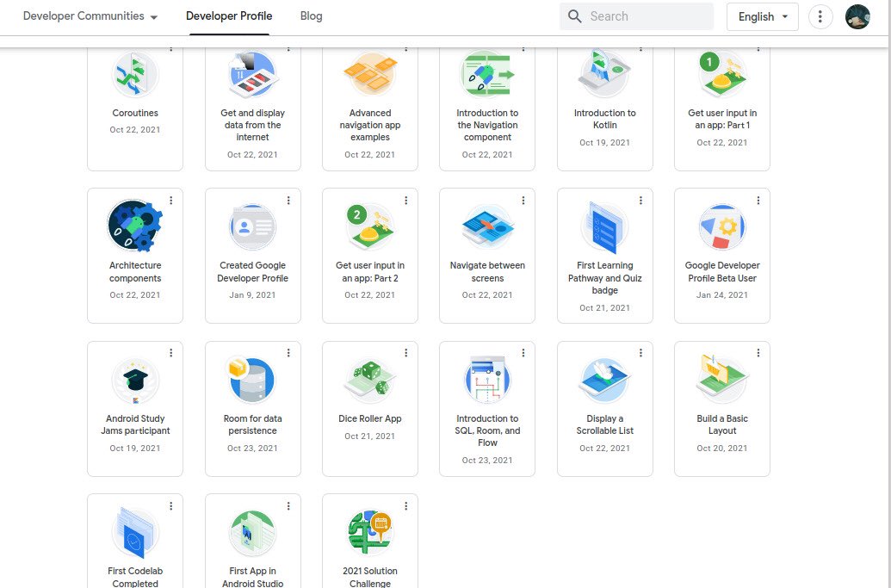Screen dimensions: 891x588
Task: Open the English language selector
Action: click(763, 16)
